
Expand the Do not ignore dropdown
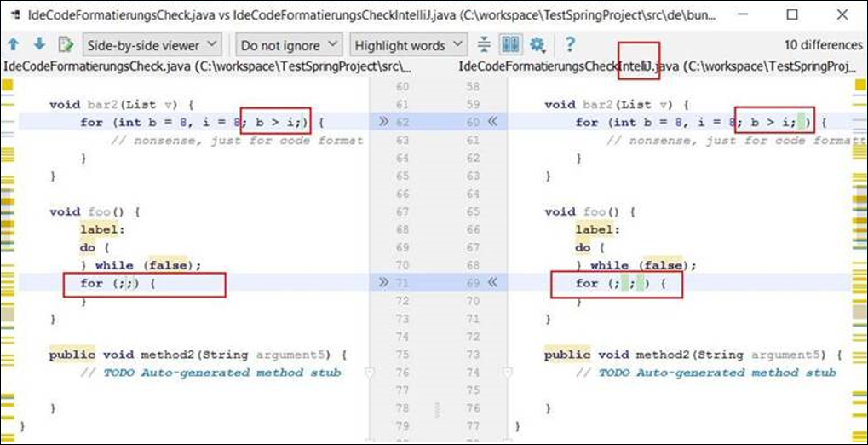pyautogui.click(x=289, y=44)
